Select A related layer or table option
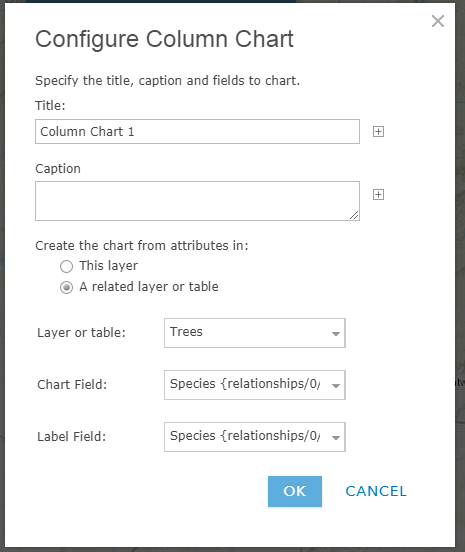The image size is (465, 552). (x=66, y=287)
